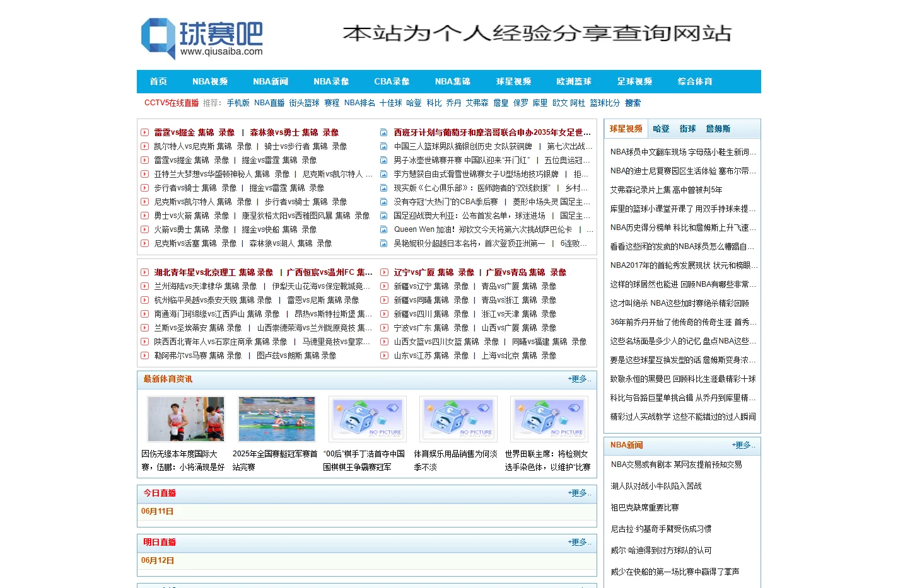Image resolution: width=898 pixels, height=588 pixels.
Task: Switch to the 街球 sidebar tab
Action: (x=687, y=129)
